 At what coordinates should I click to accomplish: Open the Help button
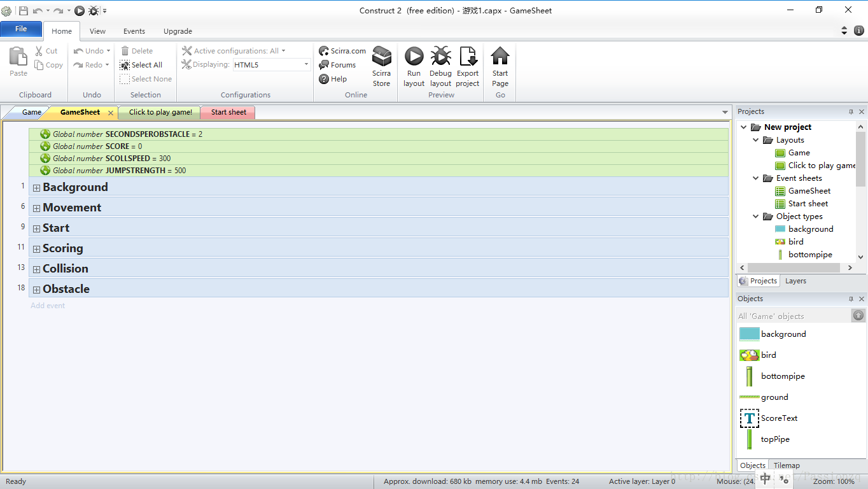[x=333, y=79]
